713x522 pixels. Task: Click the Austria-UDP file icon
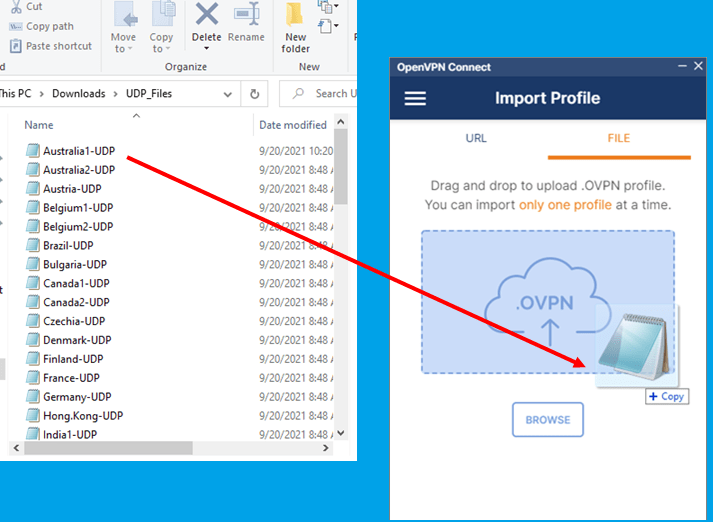[32, 188]
